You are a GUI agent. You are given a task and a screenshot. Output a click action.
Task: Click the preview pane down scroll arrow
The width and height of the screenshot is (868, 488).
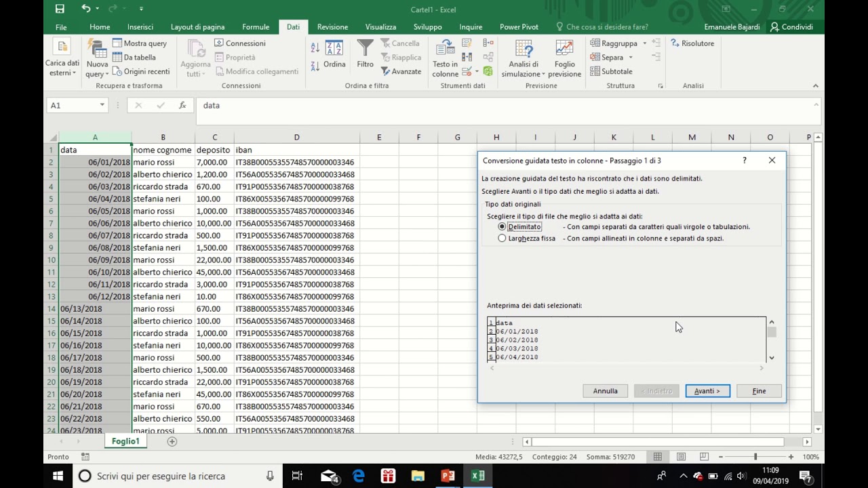click(772, 357)
